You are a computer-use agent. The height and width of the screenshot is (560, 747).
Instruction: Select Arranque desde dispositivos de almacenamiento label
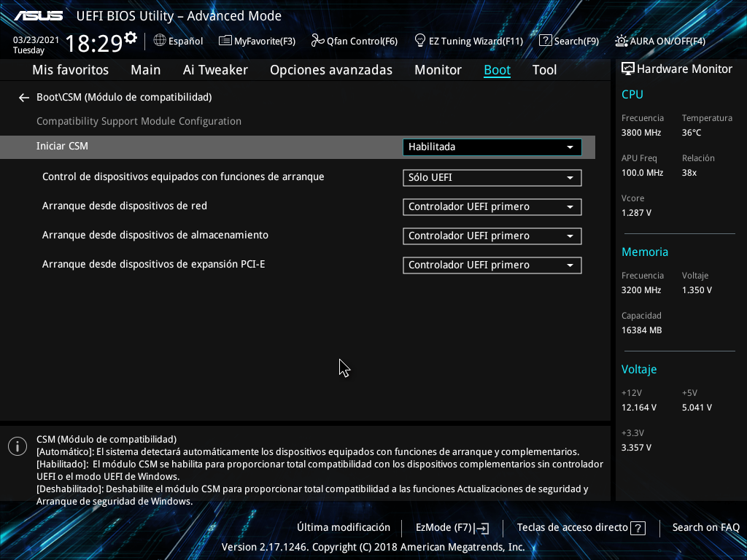[155, 235]
